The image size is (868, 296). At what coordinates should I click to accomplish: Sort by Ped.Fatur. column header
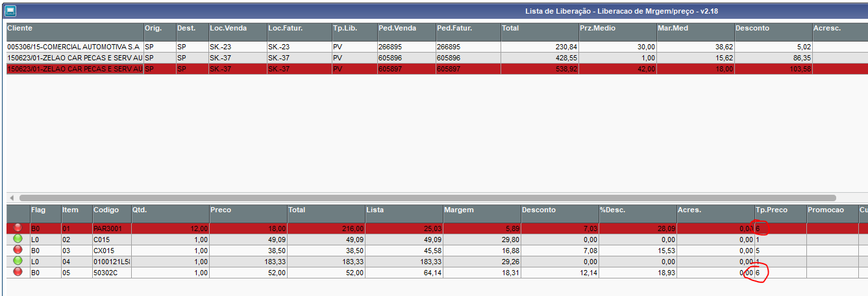(x=468, y=32)
